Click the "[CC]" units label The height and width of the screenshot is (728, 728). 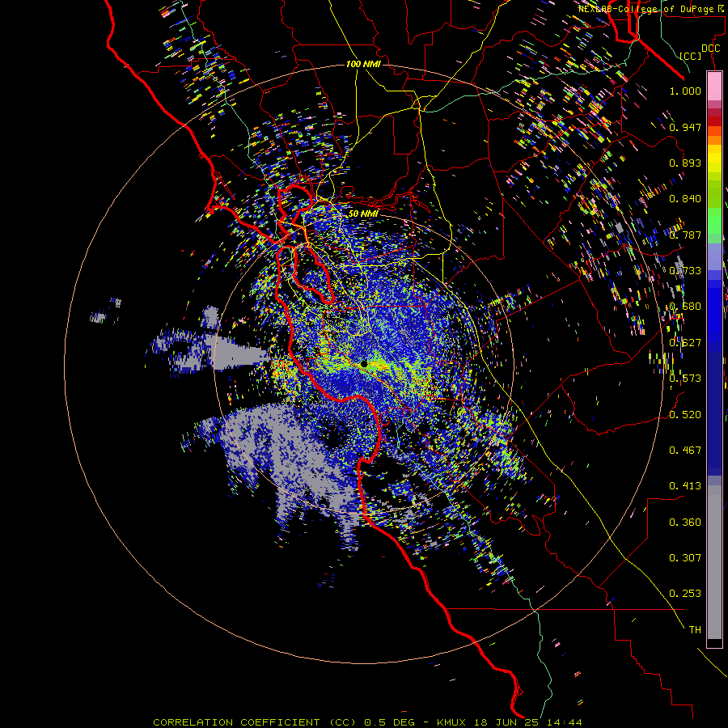(690, 56)
